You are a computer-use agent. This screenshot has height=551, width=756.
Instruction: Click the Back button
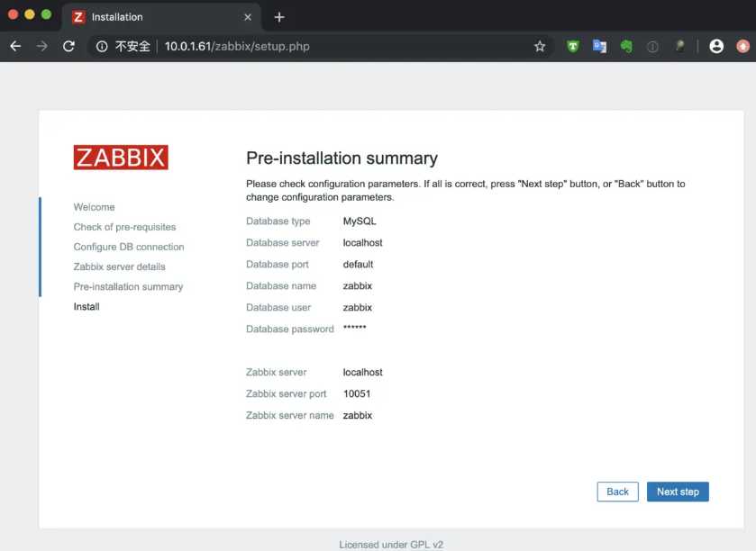click(617, 492)
